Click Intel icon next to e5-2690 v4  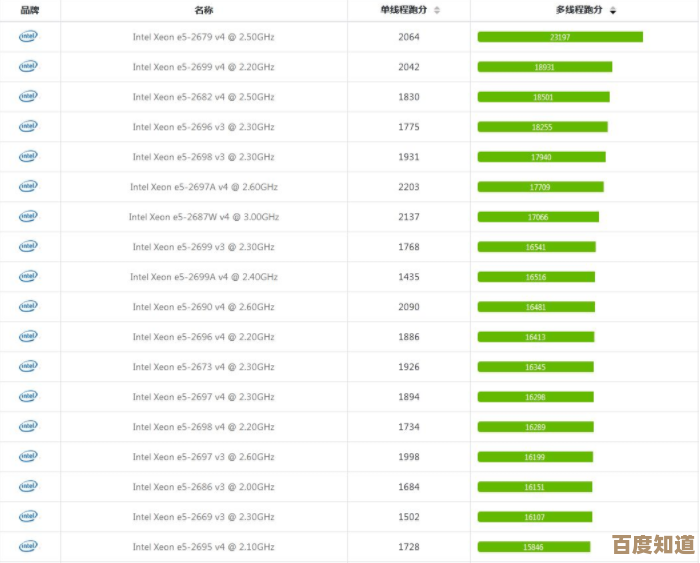point(28,307)
